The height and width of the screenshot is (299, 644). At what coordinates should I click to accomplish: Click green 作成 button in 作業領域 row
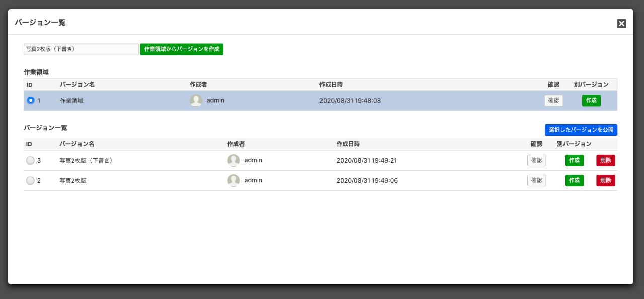click(x=591, y=100)
